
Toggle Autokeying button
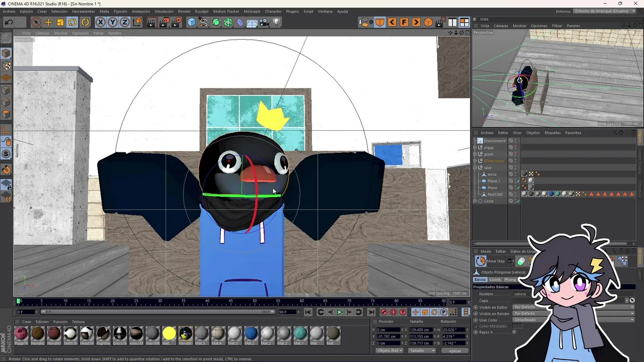[393, 312]
